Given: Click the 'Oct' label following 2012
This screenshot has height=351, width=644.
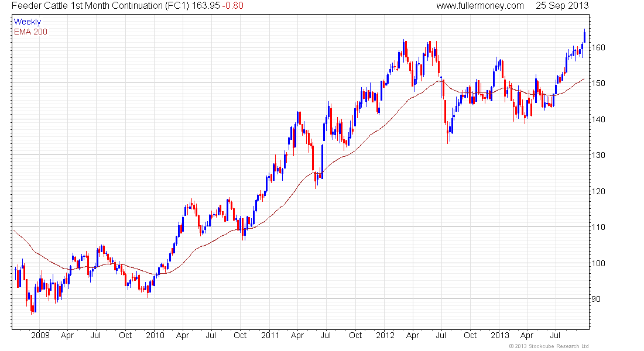Looking at the screenshot, I should 470,335.
